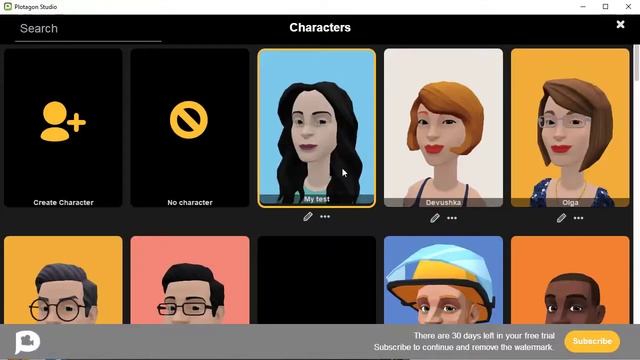Maximize the Plotagon Studio window

pos(605,7)
